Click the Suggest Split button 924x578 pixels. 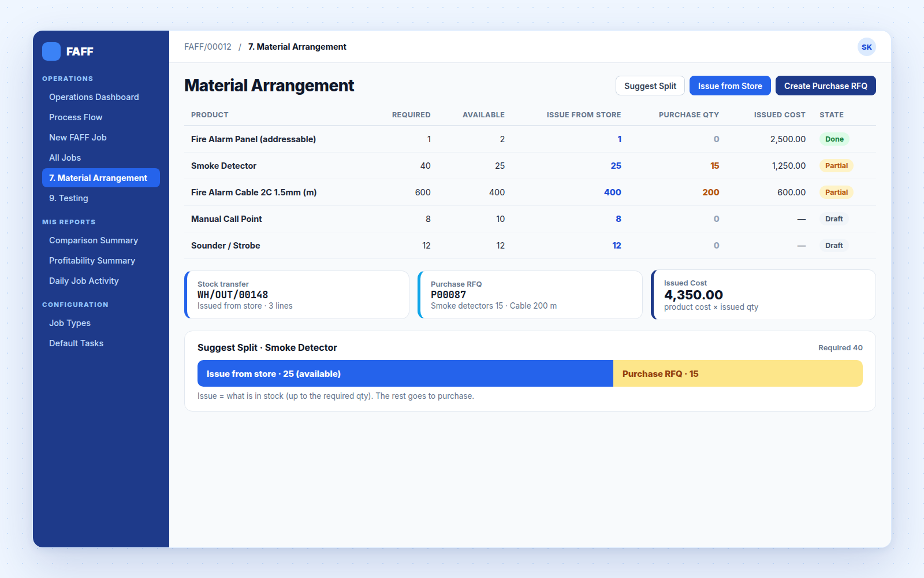[650, 86]
